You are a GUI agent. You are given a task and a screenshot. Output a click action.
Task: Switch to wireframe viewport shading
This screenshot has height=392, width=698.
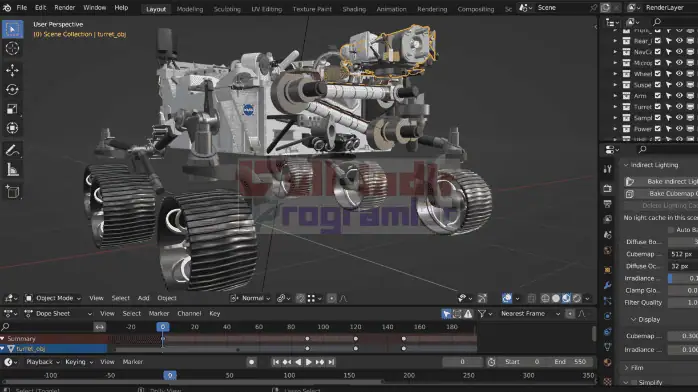(545, 298)
